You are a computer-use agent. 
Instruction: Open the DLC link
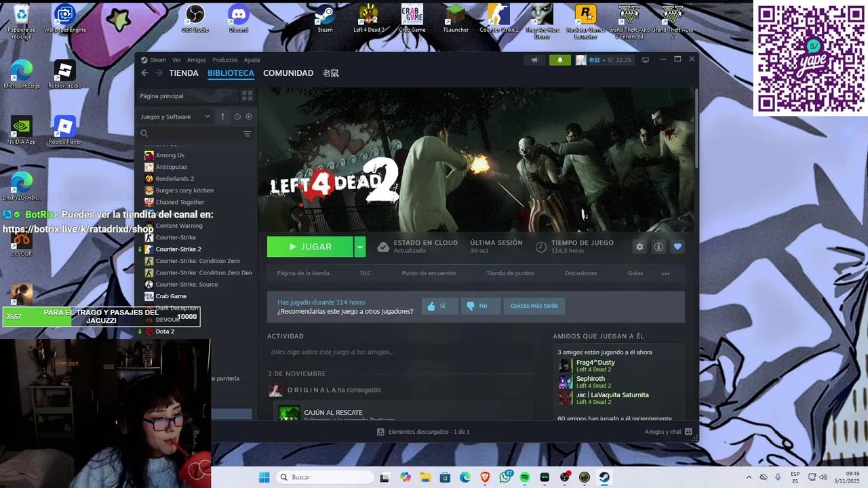tap(366, 273)
